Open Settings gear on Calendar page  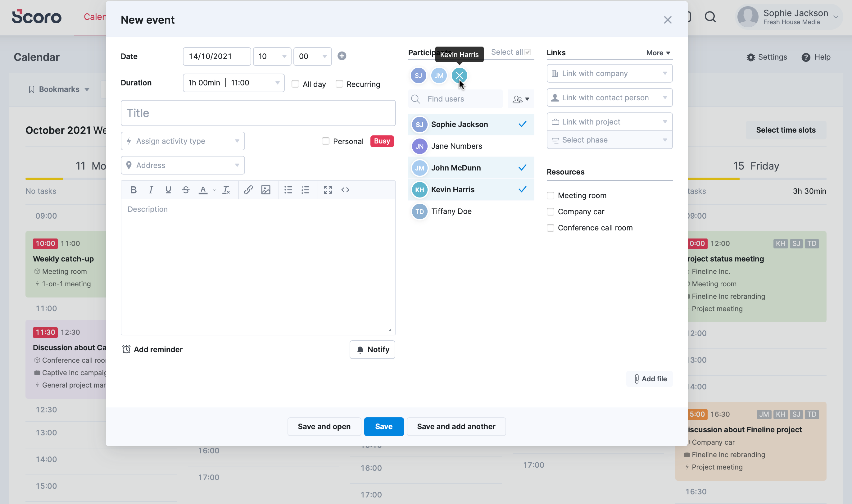(x=767, y=57)
